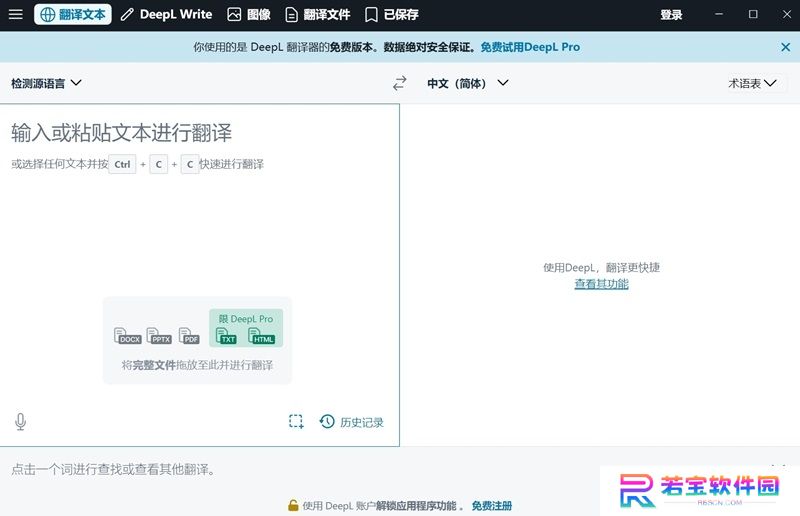Image resolution: width=800 pixels, height=516 pixels.
Task: Open the 历史记录 history
Action: pos(352,422)
